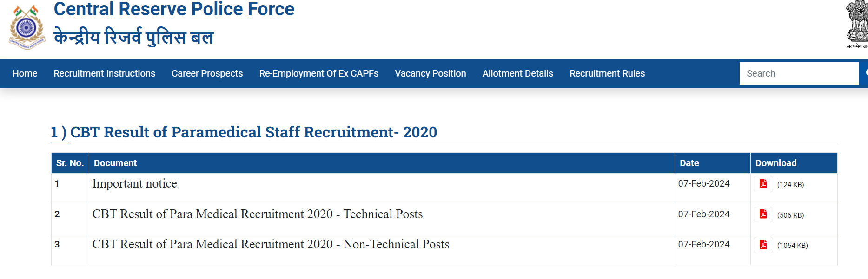
Task: Open CBT Result Non-Technical Posts document
Action: click(x=271, y=244)
